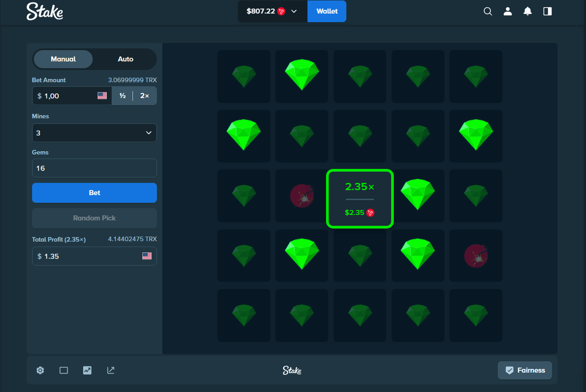The height and width of the screenshot is (392, 586).
Task: Open the Fairness dialog
Action: coord(525,370)
